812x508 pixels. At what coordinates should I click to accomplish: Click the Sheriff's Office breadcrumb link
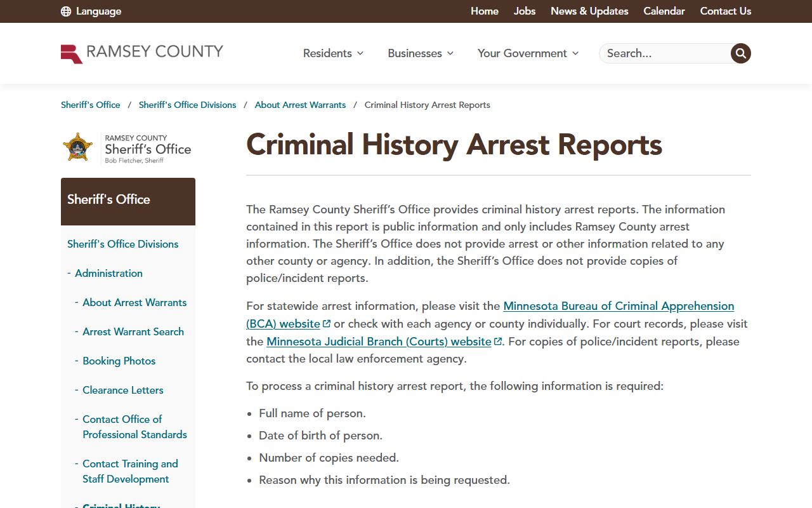click(91, 105)
